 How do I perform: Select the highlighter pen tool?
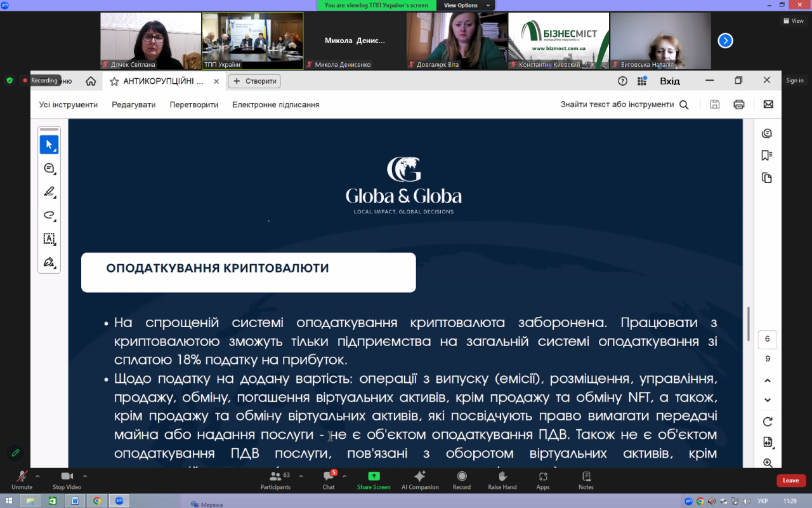(49, 192)
